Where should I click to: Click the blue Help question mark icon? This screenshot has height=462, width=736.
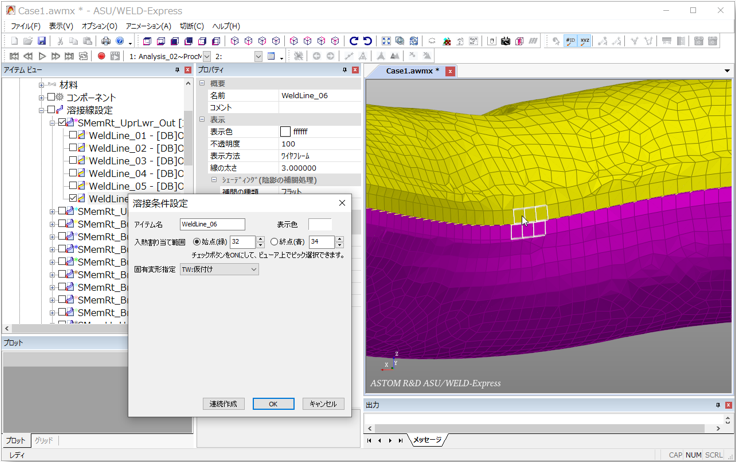coord(120,41)
